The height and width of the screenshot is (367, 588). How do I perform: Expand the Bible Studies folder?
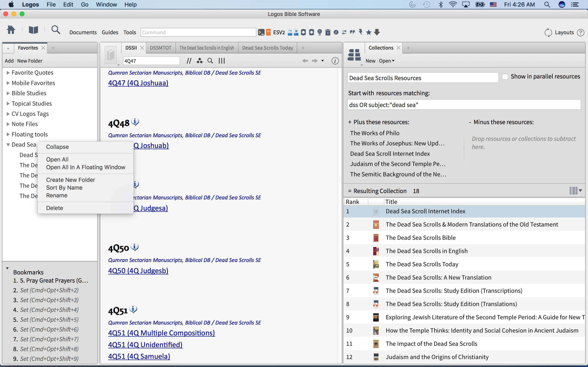[8, 93]
